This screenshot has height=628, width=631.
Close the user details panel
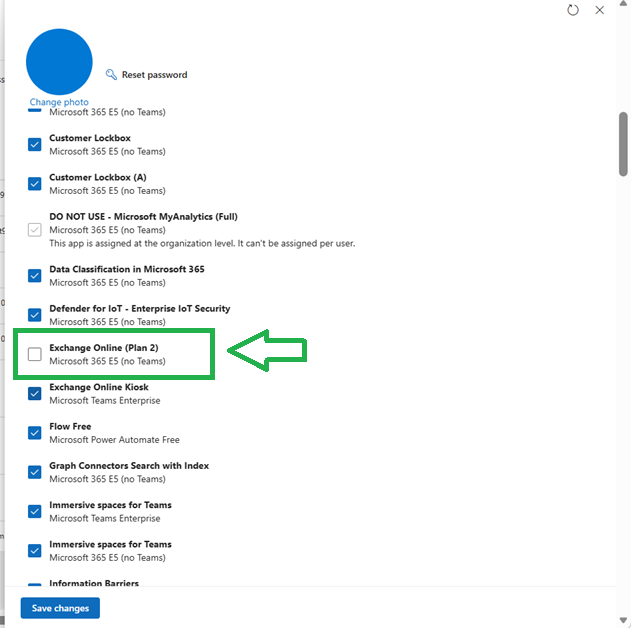(600, 10)
